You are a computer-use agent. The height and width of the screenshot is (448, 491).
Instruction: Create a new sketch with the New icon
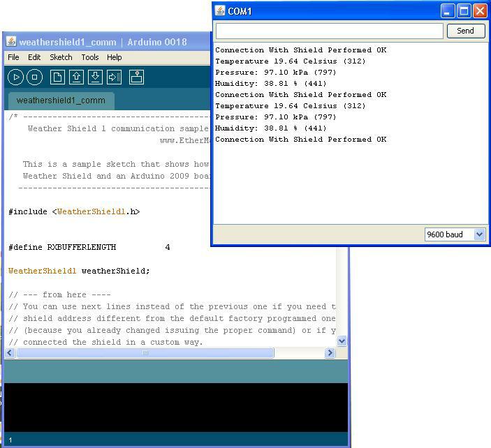[57, 77]
